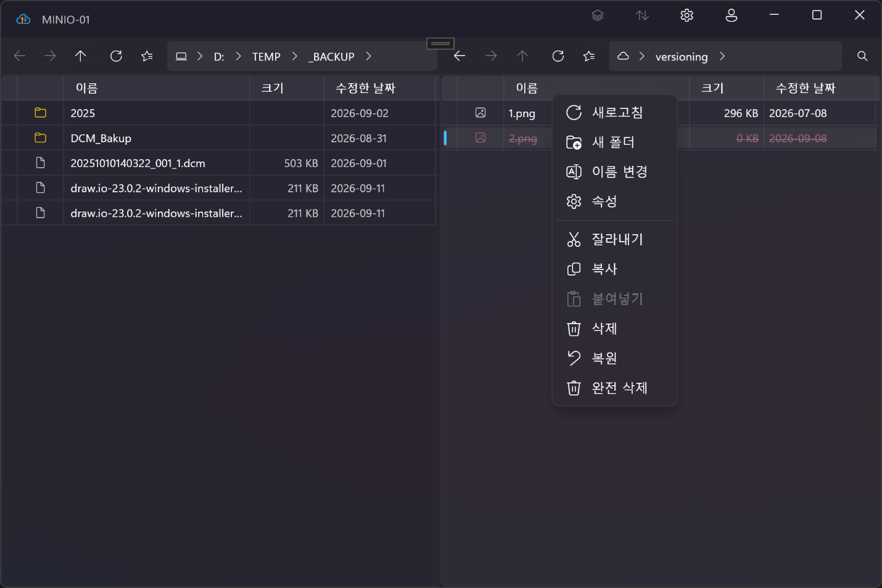Select the DCM_Bakup folder name

101,139
